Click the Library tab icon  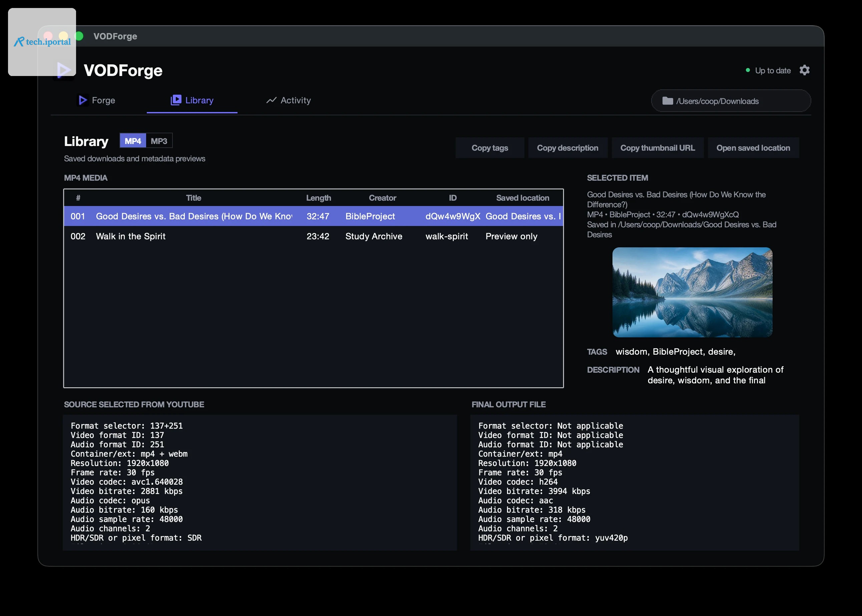coord(176,100)
